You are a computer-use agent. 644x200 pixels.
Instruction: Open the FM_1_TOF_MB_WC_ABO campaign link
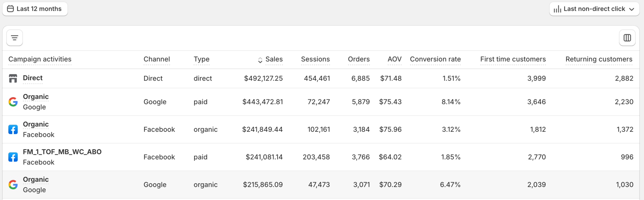(x=62, y=152)
